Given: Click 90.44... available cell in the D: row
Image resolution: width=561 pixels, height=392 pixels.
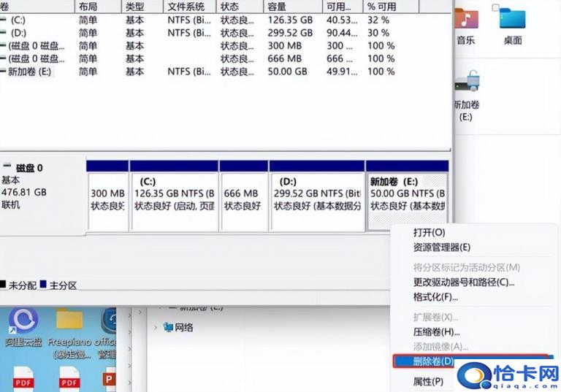Looking at the screenshot, I should 342,33.
